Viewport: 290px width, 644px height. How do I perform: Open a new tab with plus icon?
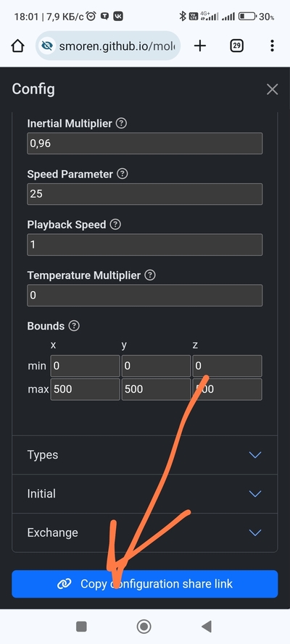pyautogui.click(x=199, y=46)
